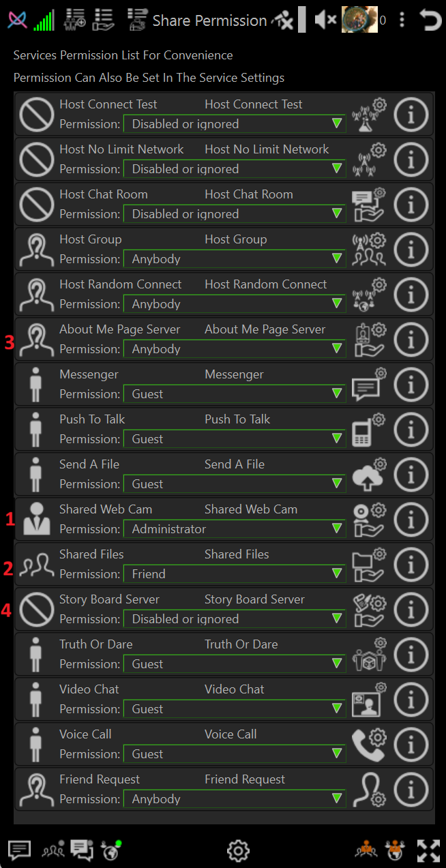Screen dimensions: 446x868
Task: Go back using the return arrow
Action: [x=430, y=20]
